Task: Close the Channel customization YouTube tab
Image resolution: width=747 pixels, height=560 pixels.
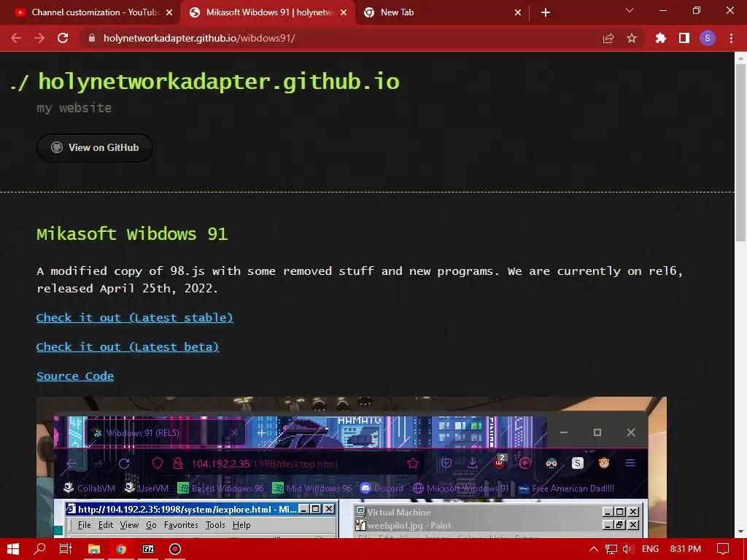Action: coord(169,12)
